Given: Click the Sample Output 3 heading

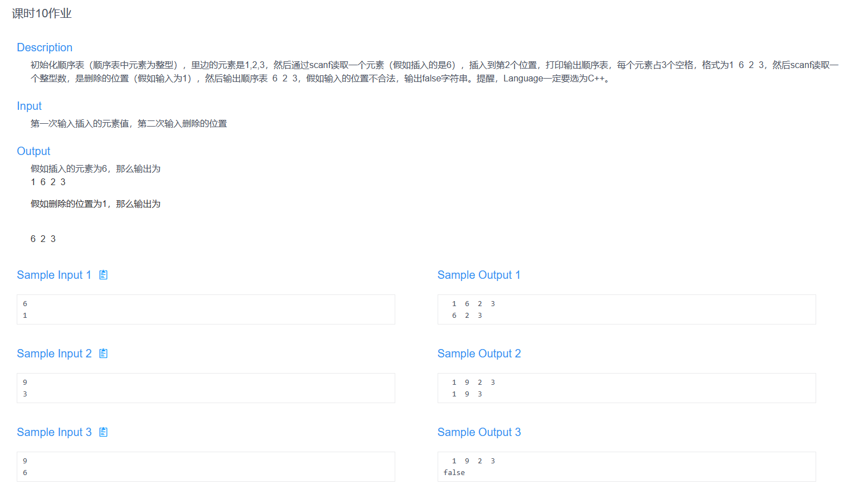Looking at the screenshot, I should coord(479,432).
